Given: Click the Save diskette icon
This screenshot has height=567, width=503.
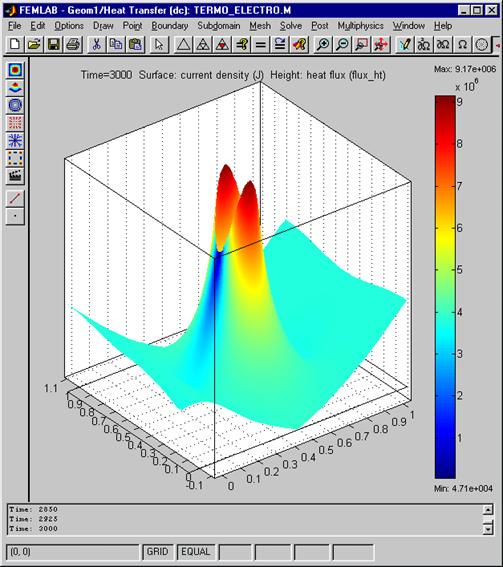Looking at the screenshot, I should point(54,45).
